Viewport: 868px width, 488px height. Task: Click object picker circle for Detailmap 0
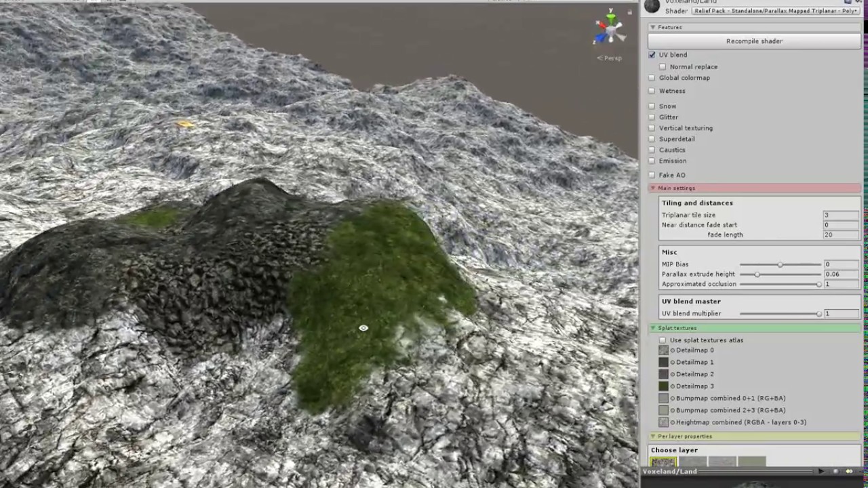click(x=673, y=350)
